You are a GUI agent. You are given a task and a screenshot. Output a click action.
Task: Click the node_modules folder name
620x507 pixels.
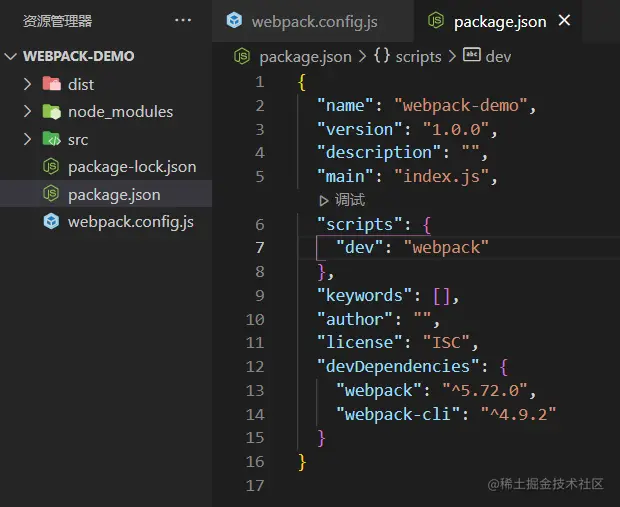(121, 112)
